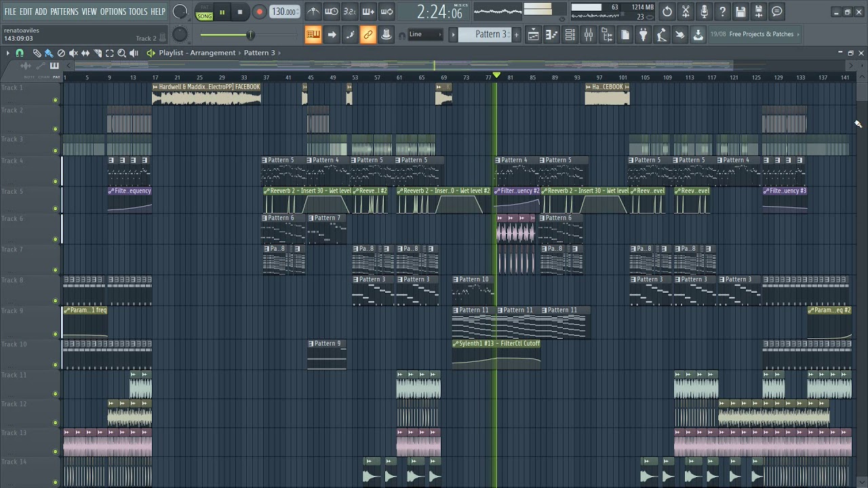Open the Pattern 3 selector dropdown

484,35
